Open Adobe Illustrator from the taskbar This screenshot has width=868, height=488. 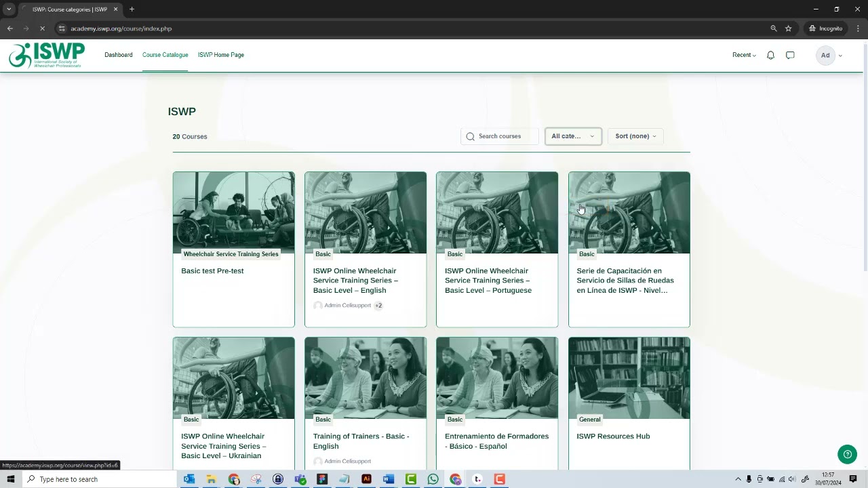click(x=366, y=479)
